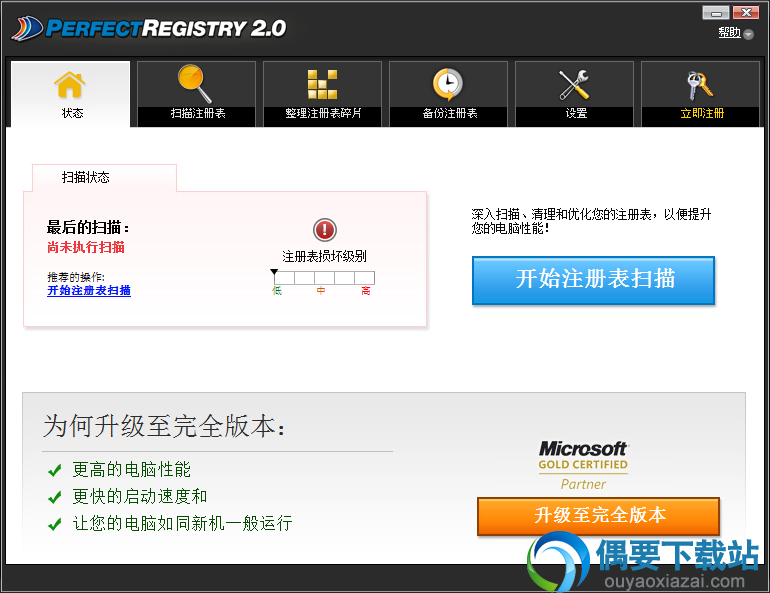Click the yellow defragment blocks icon

click(322, 84)
